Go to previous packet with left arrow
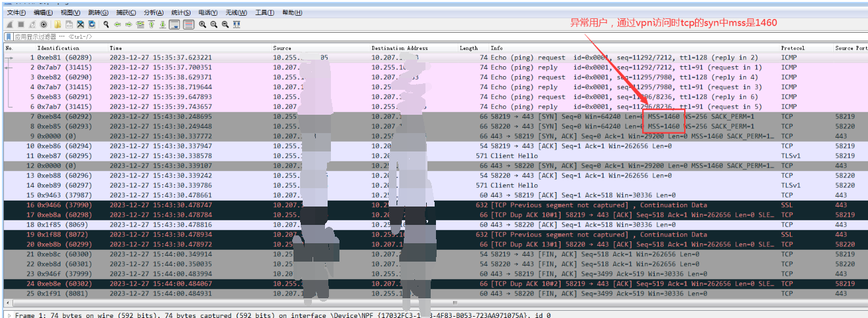This screenshot has height=318, width=868. pos(117,24)
